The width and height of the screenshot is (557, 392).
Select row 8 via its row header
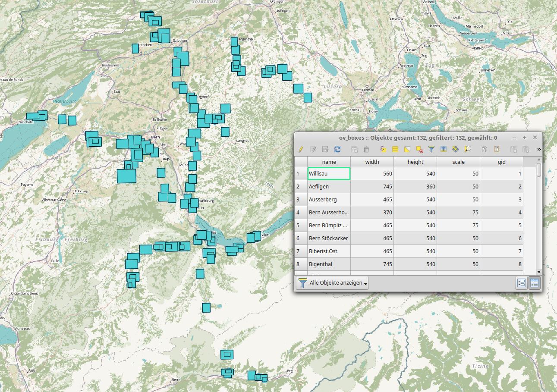click(x=301, y=264)
